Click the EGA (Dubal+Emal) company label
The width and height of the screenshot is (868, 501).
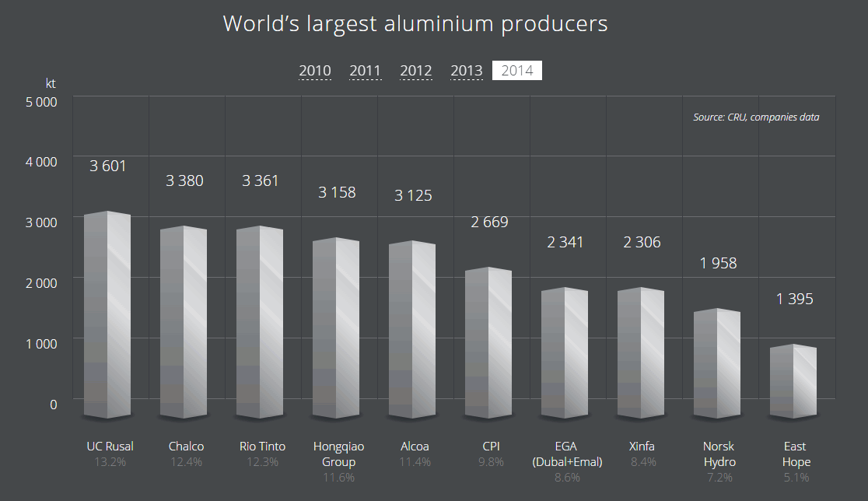(x=567, y=454)
